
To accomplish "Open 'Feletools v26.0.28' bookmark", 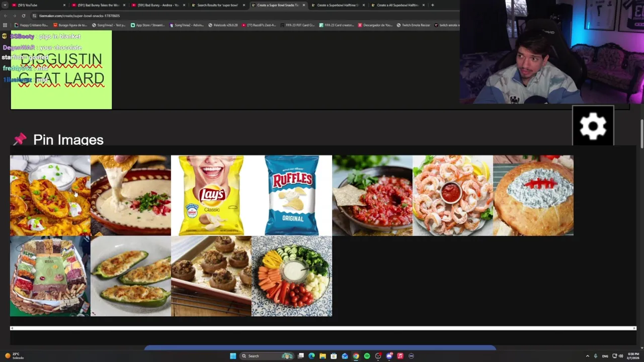I will click(x=223, y=25).
